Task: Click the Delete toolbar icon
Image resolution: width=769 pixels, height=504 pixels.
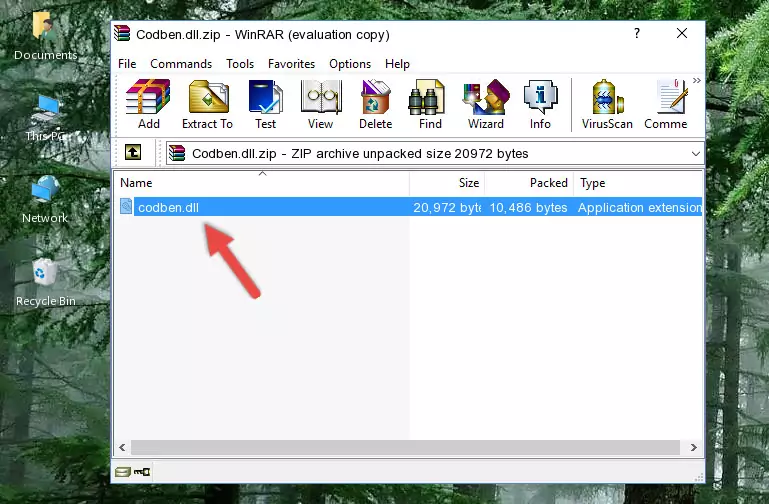Action: coord(376,104)
